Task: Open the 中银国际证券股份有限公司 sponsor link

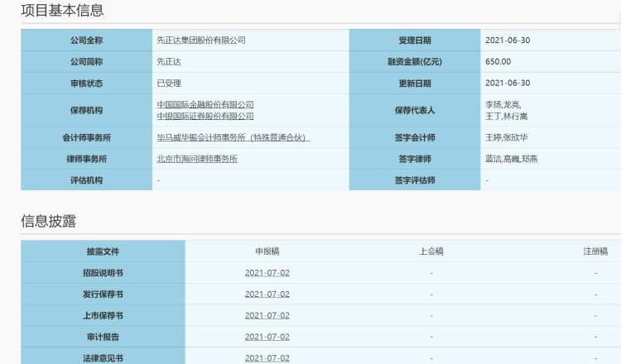Action: pyautogui.click(x=205, y=116)
